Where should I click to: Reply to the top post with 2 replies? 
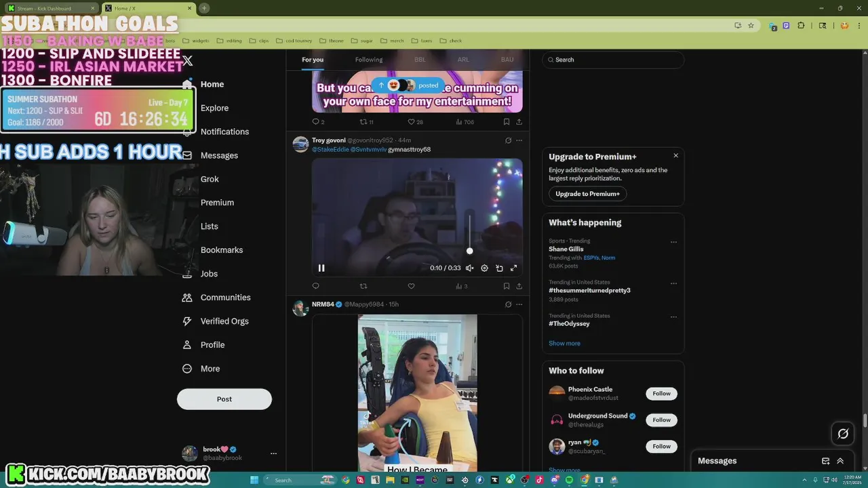click(x=317, y=122)
